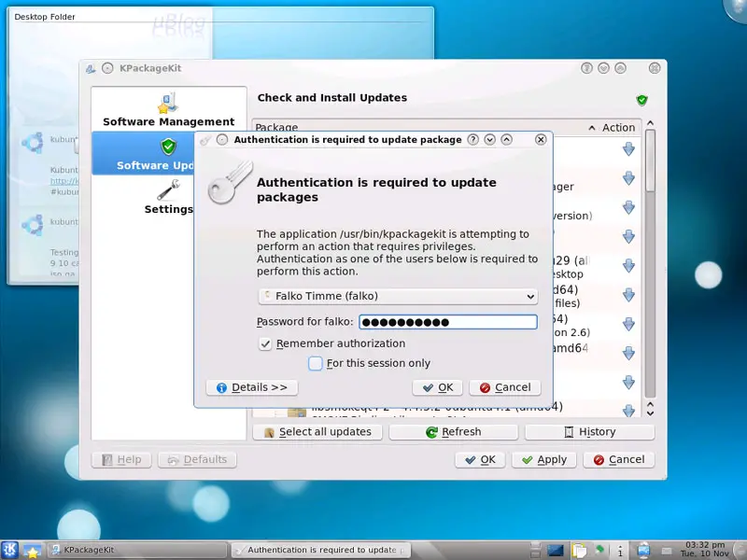Click the key icon in authentication dialog titlebar

205,140
